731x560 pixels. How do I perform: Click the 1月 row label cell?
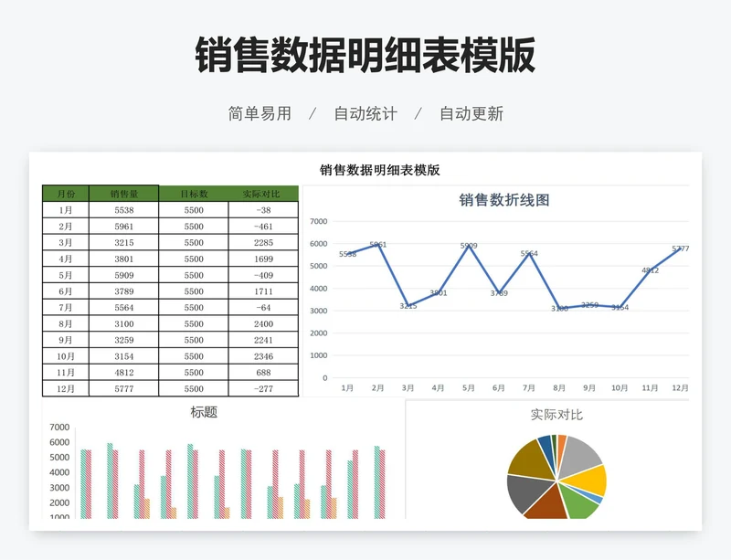[66, 210]
